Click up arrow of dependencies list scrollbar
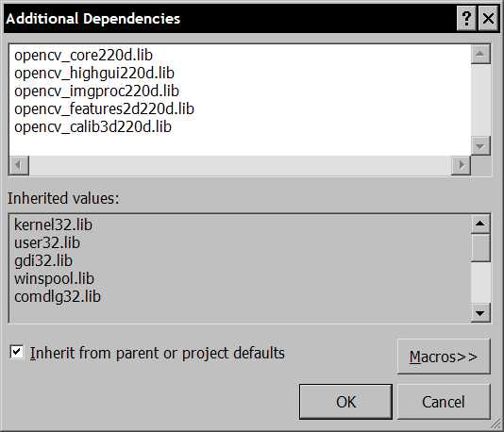 point(480,54)
